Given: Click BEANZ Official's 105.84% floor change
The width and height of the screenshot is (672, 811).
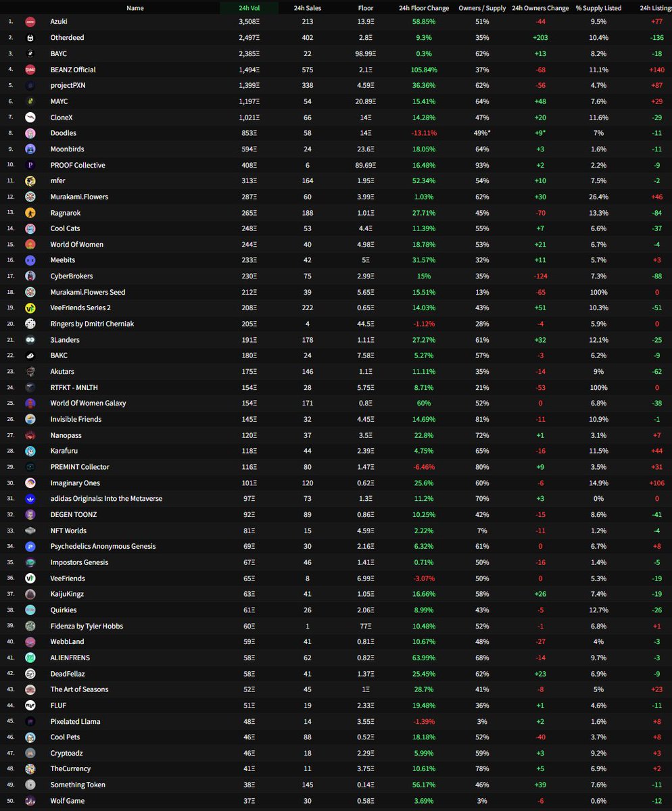Looking at the screenshot, I should [425, 70].
